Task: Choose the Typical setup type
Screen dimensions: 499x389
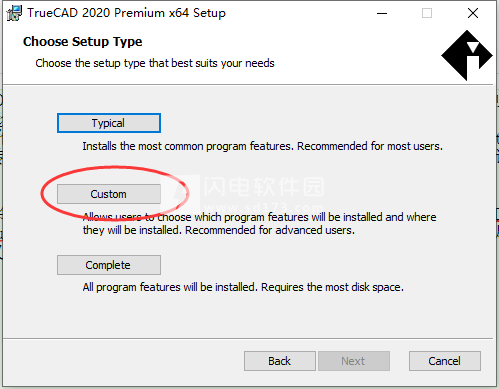Action: (x=109, y=123)
